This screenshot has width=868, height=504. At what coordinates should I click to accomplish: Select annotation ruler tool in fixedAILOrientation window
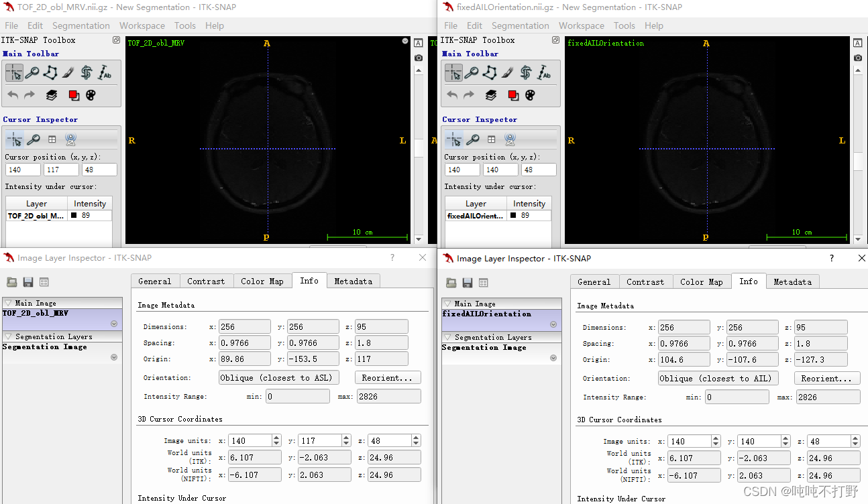[x=544, y=73]
